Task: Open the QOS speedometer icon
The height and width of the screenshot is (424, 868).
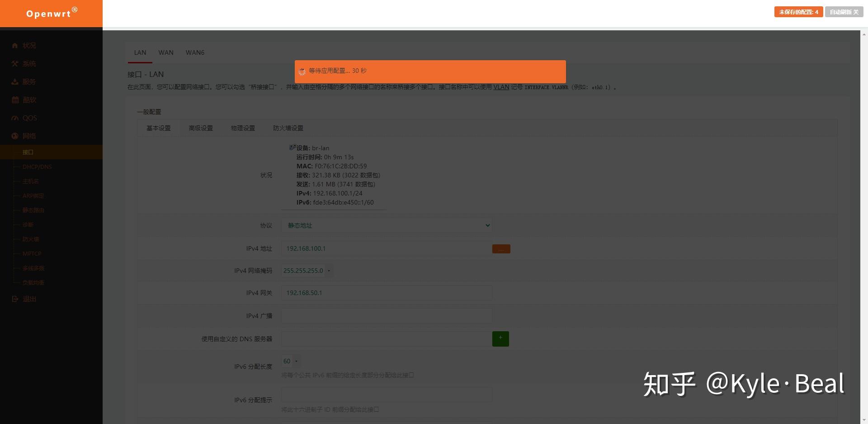Action: tap(14, 118)
